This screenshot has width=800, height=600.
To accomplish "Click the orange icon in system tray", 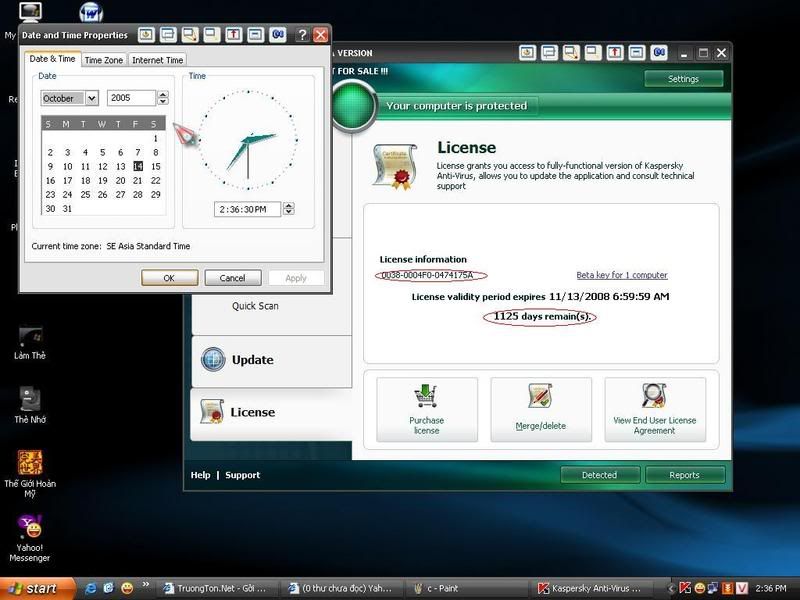I will click(728, 588).
